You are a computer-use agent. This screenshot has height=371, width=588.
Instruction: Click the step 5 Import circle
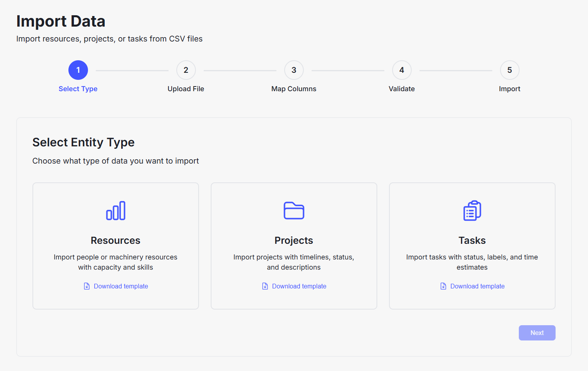(x=509, y=70)
